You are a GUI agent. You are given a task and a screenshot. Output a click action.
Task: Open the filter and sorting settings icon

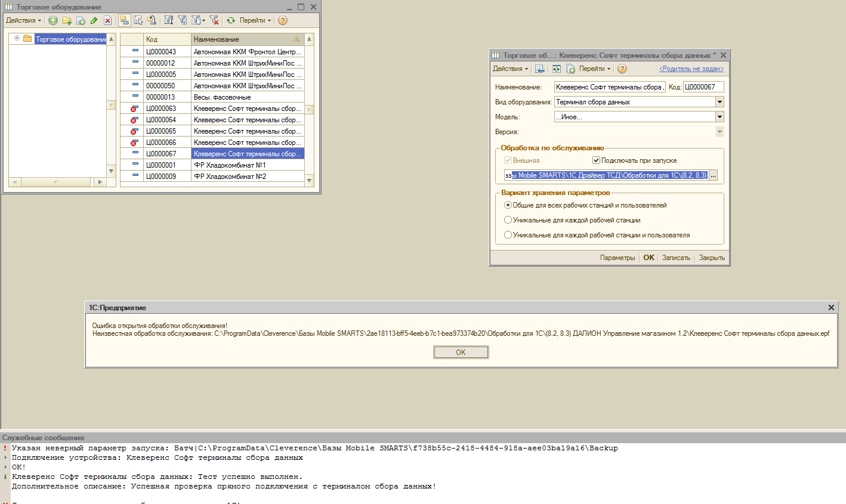click(x=169, y=20)
